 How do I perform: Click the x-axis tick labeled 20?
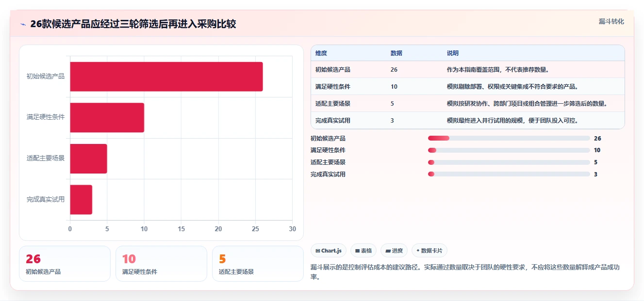218,229
